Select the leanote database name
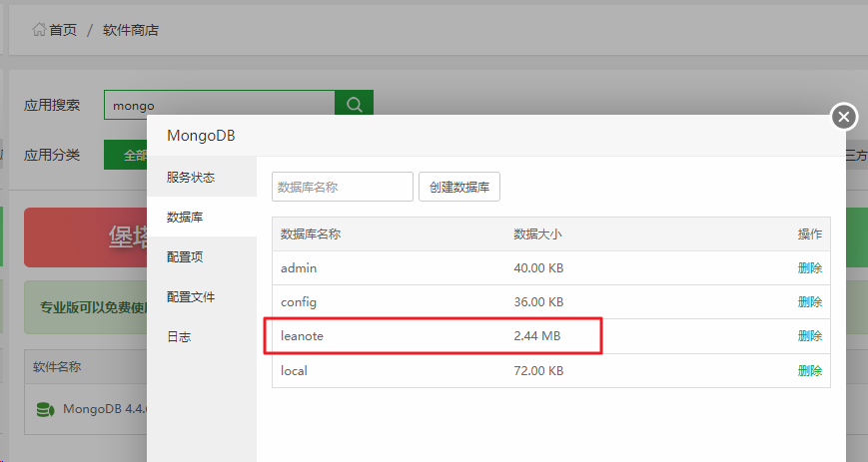The width and height of the screenshot is (868, 462). point(302,336)
